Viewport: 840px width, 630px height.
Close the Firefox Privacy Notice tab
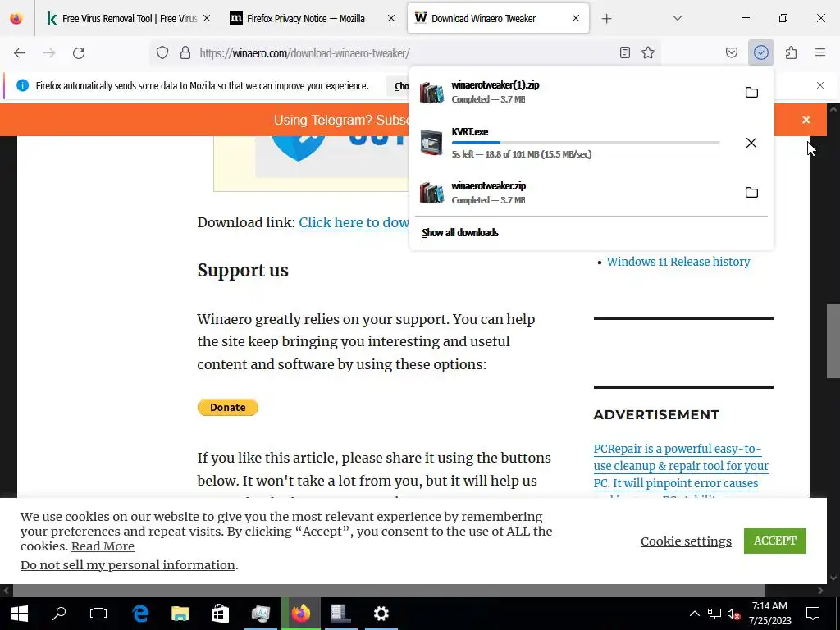391,18
